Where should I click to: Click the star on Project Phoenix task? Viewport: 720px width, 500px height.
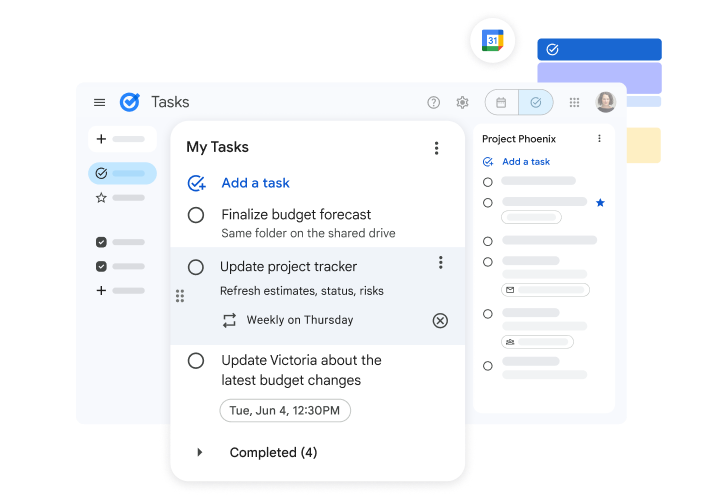click(x=600, y=202)
